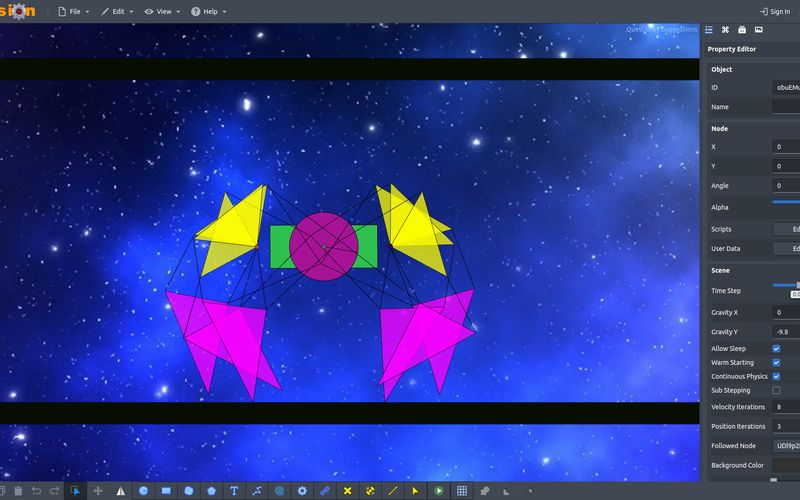
Task: Disable the Continuous Physics checkbox
Action: (776, 376)
